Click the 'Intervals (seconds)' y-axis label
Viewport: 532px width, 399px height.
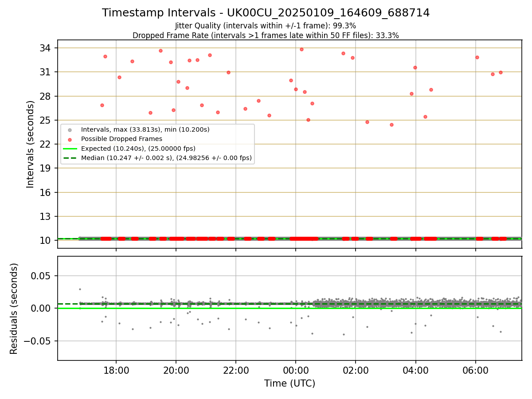[31, 144]
